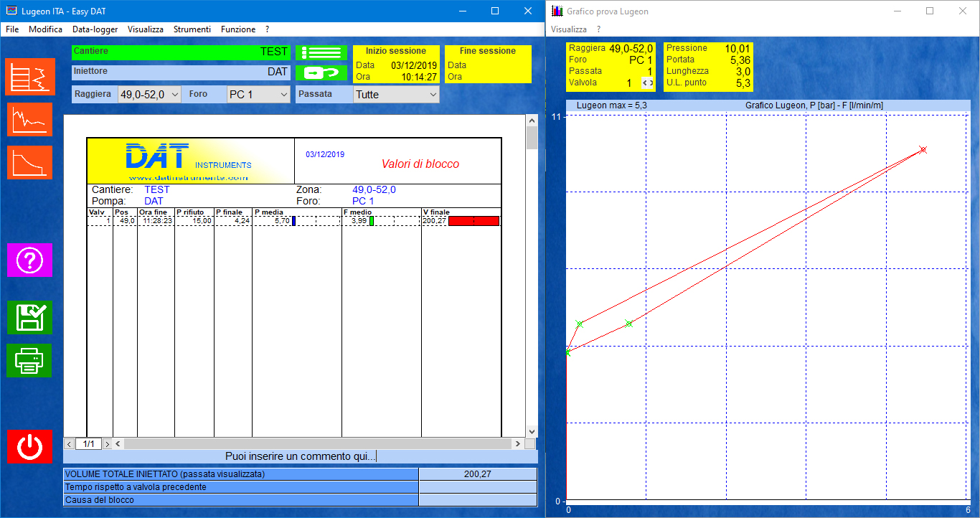The image size is (980, 518).
Task: Click the report's vertical scrollbar down arrow
Action: pyautogui.click(x=532, y=431)
